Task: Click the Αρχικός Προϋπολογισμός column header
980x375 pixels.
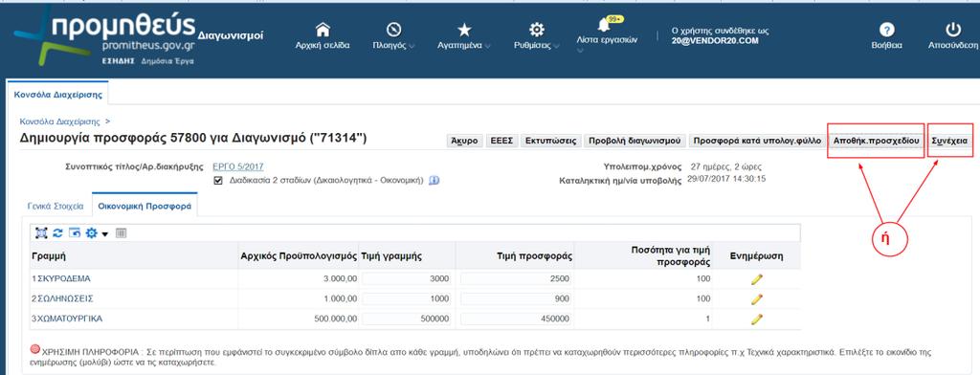Action: tap(299, 256)
